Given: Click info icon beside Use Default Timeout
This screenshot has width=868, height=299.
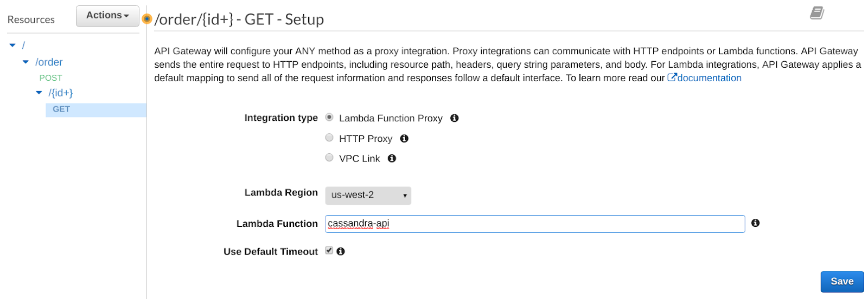Looking at the screenshot, I should 341,251.
